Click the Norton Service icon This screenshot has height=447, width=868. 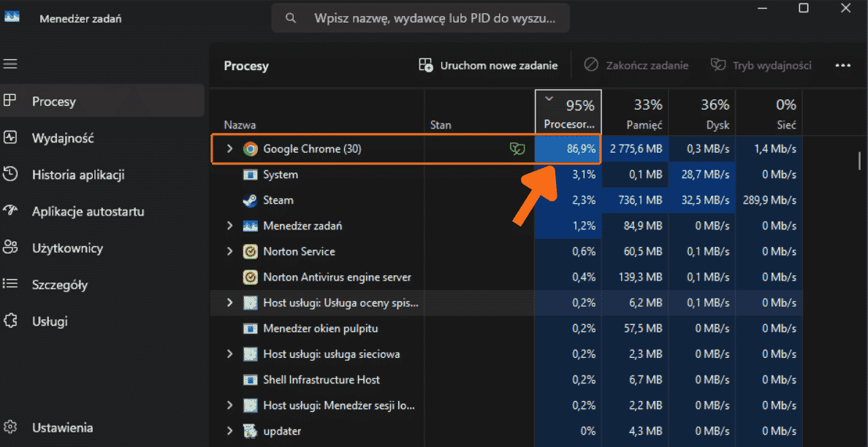coord(250,252)
